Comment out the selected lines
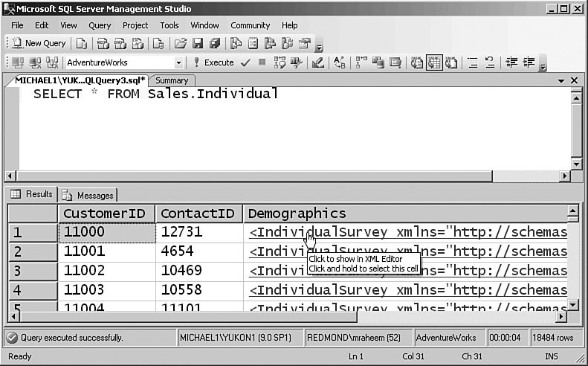This screenshot has width=588, height=366. tap(473, 62)
